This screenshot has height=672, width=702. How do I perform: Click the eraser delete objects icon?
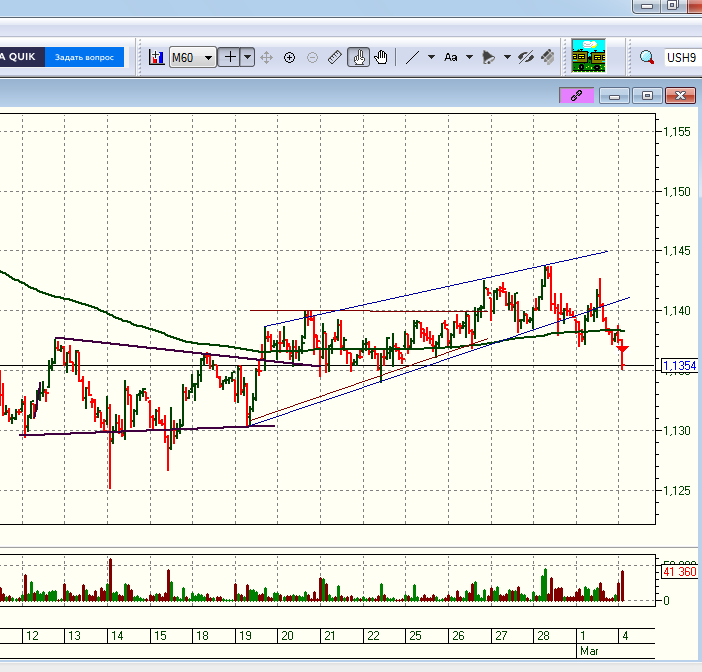point(550,57)
